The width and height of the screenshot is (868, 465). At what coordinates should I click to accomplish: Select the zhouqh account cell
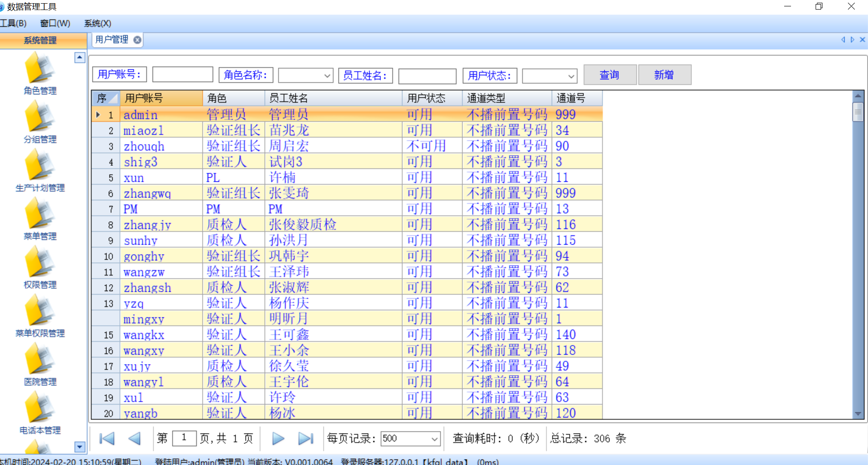coord(161,146)
